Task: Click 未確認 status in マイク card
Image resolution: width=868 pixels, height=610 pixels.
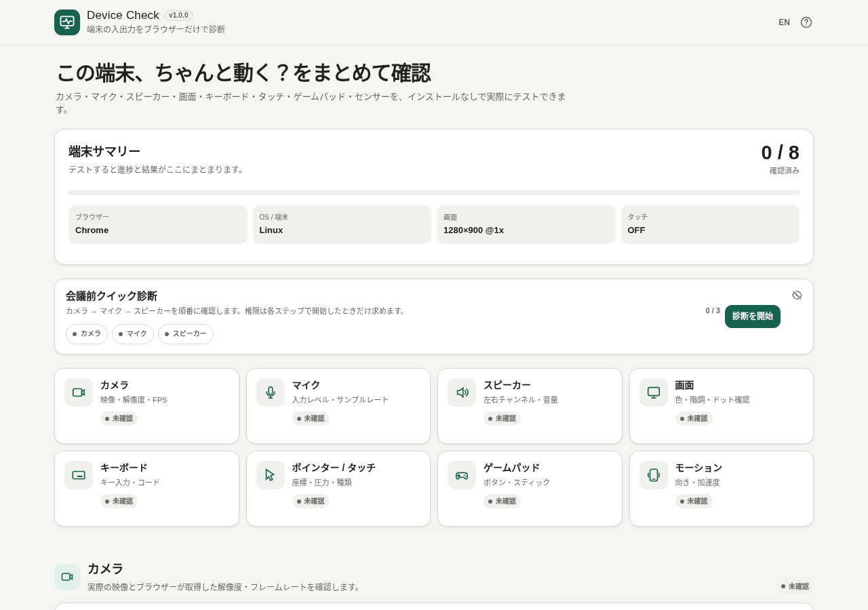Action: click(x=311, y=418)
